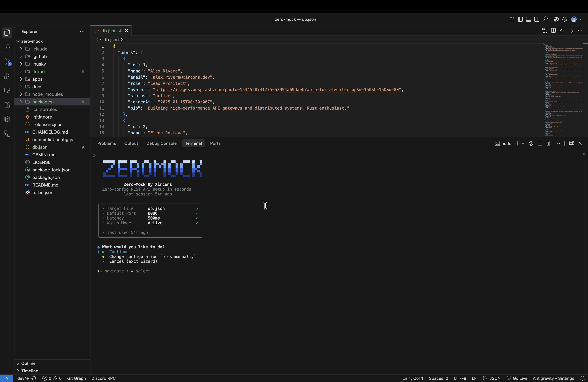Open the Run and Debug view
The height and width of the screenshot is (382, 588).
[7, 76]
